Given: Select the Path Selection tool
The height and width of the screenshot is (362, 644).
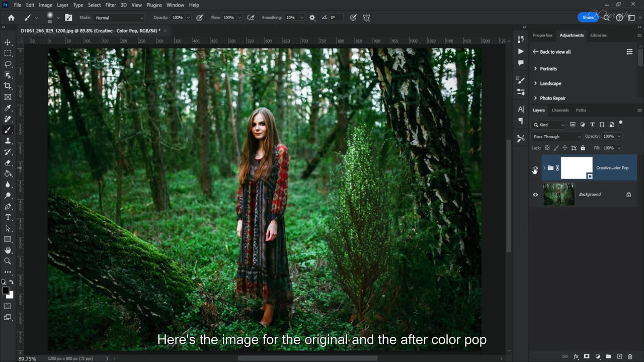Looking at the screenshot, I should (8, 228).
